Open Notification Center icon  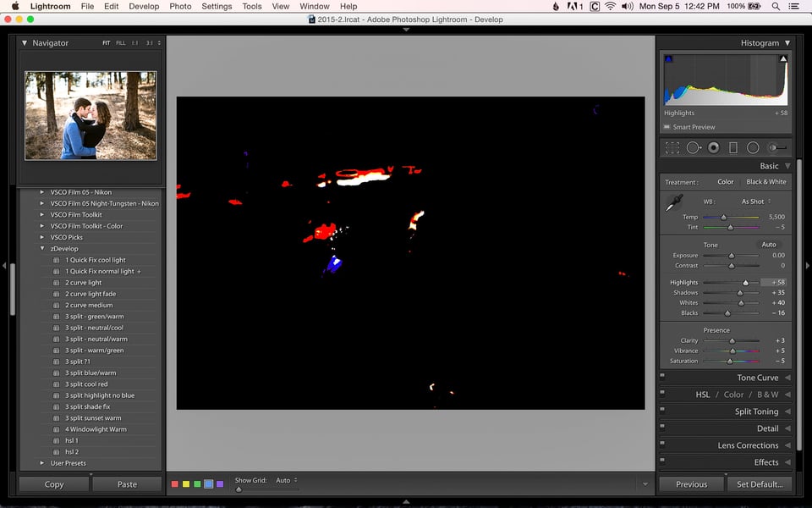coord(793,6)
